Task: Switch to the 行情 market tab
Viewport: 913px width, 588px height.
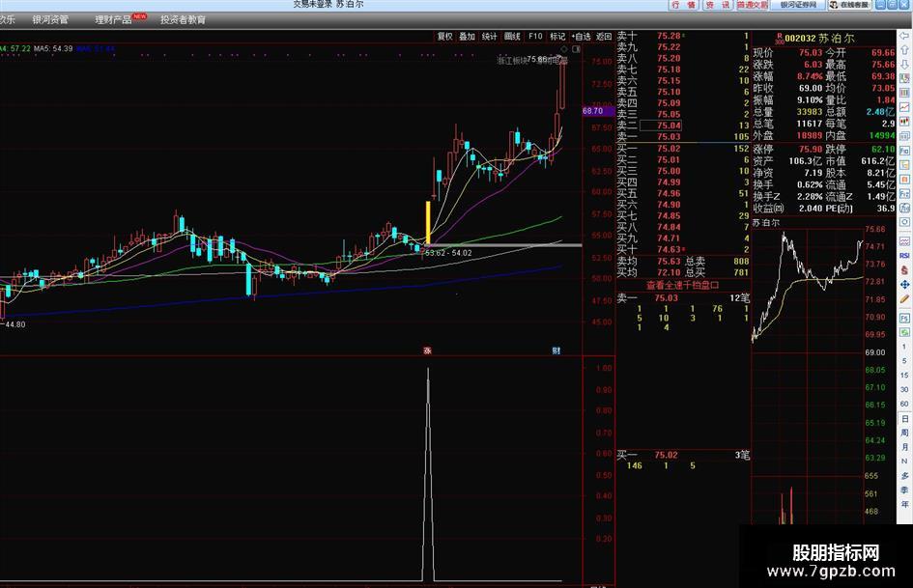Action: [x=684, y=5]
